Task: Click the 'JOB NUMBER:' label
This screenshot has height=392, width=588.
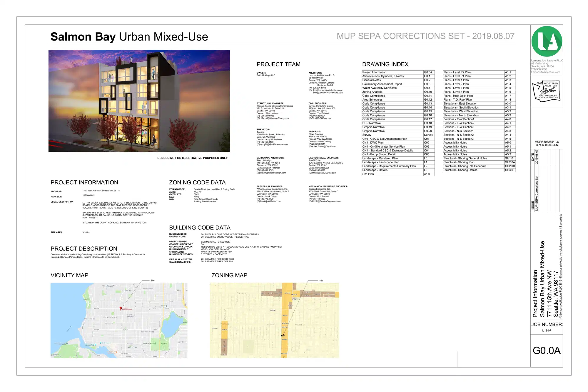Action: coord(547,324)
